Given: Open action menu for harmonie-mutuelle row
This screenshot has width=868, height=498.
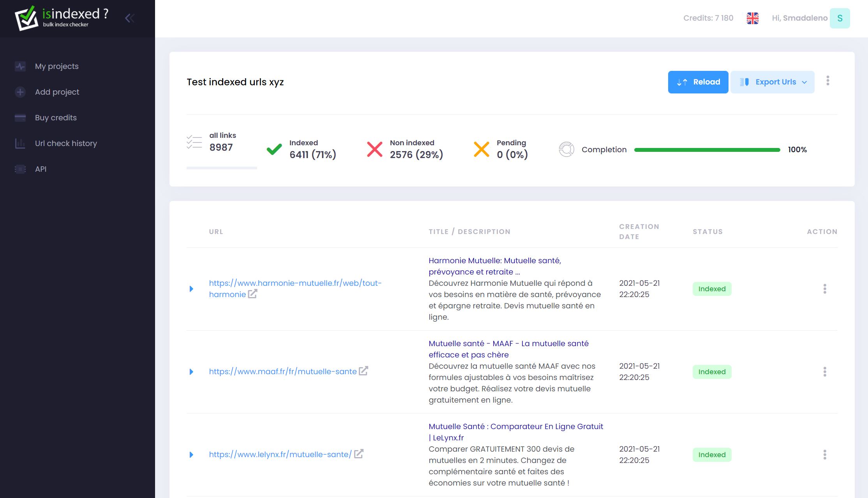Looking at the screenshot, I should [x=824, y=289].
